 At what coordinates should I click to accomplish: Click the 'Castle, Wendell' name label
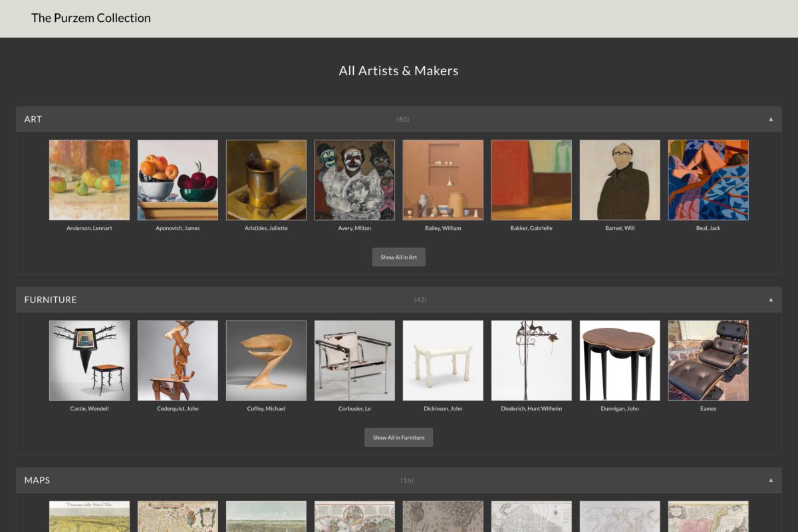click(x=89, y=409)
